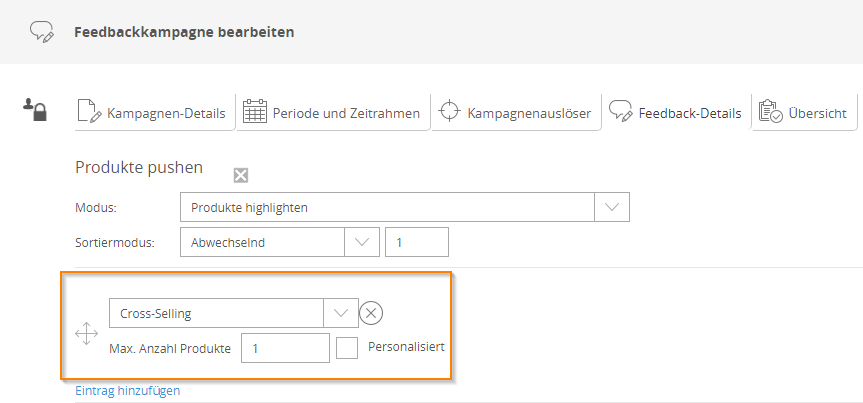The width and height of the screenshot is (863, 403).
Task: Open the Cross-Selling dropdown arrow
Action: [x=341, y=313]
